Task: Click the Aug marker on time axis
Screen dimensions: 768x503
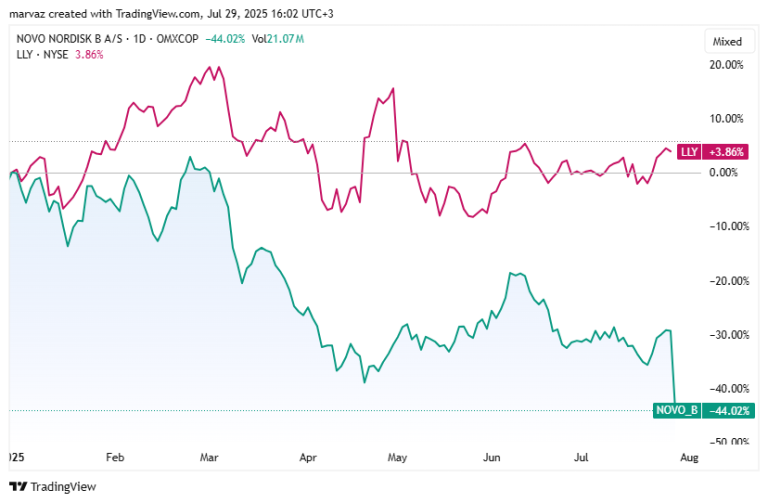Action: [x=689, y=457]
